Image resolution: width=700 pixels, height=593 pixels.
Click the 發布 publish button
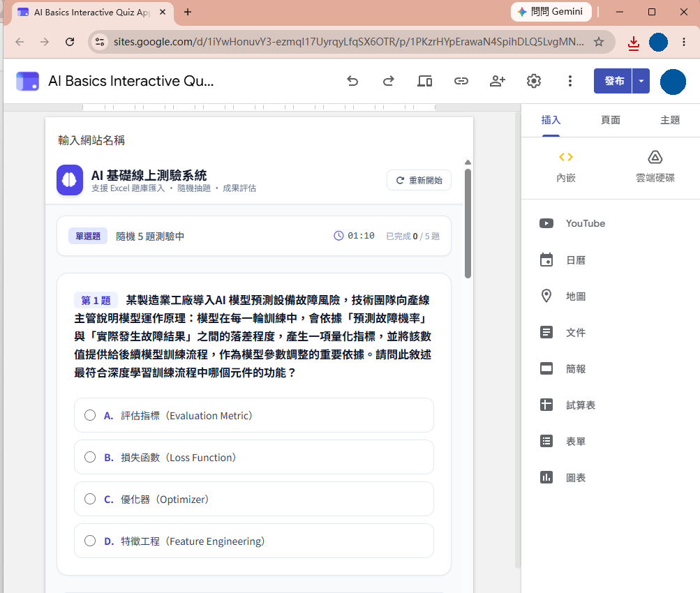[613, 81]
